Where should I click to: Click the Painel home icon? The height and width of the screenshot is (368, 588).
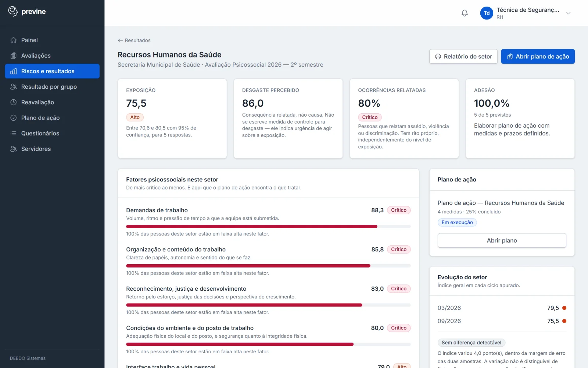tap(14, 40)
